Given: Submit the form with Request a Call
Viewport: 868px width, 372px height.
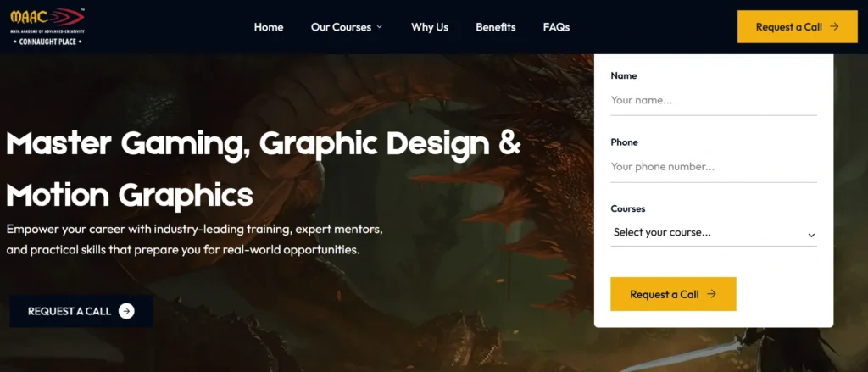Looking at the screenshot, I should coord(673,294).
